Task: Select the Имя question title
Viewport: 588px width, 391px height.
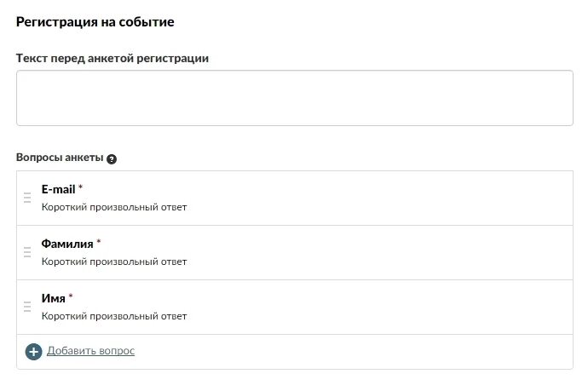Action: [x=53, y=298]
